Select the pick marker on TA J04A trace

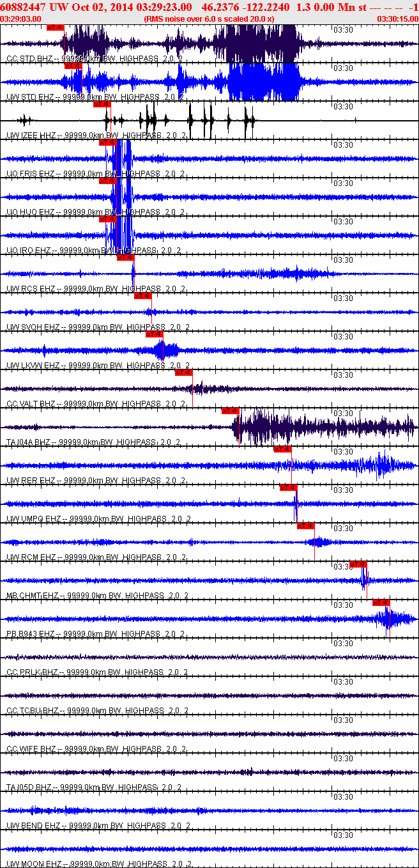point(231,411)
